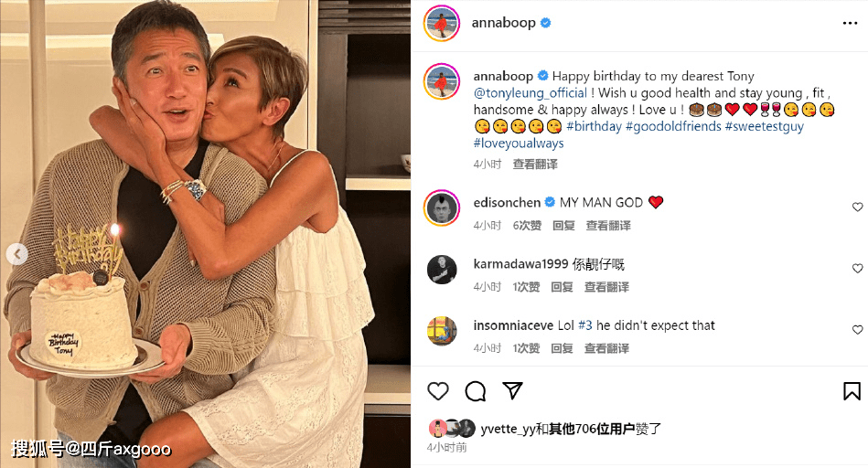Go to previous photo with left arrow
The height and width of the screenshot is (468, 868).
pos(17,254)
